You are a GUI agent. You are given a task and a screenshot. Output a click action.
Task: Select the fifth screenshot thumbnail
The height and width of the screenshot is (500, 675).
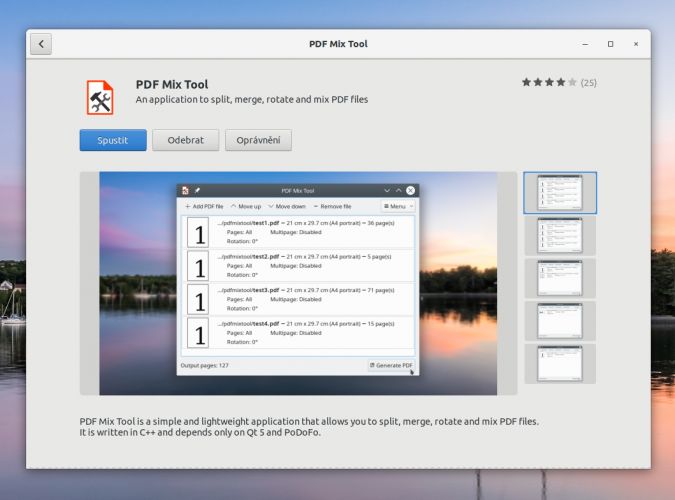click(x=560, y=363)
